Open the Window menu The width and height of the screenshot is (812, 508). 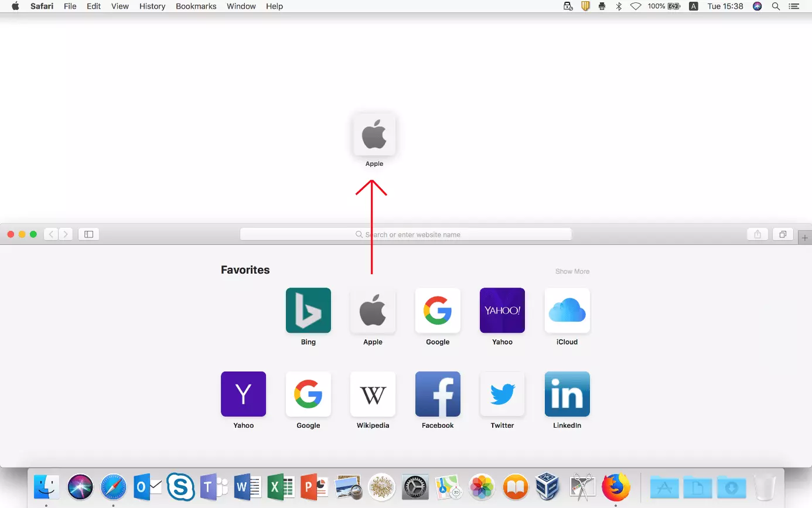point(241,6)
